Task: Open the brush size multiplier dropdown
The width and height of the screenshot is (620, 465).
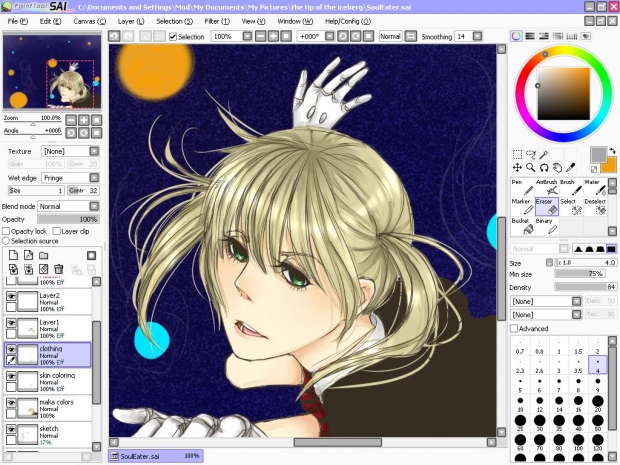Action: click(549, 263)
